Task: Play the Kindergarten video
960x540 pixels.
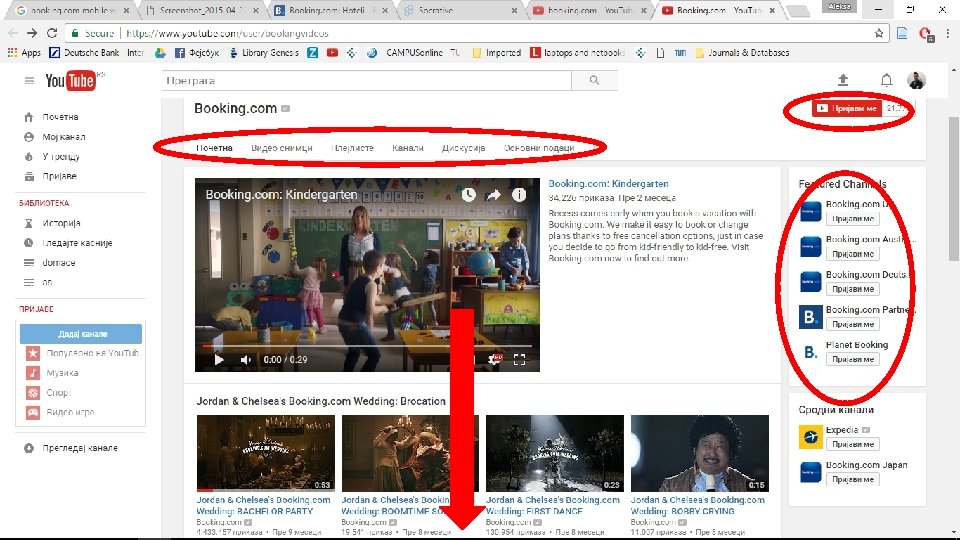Action: [x=219, y=359]
